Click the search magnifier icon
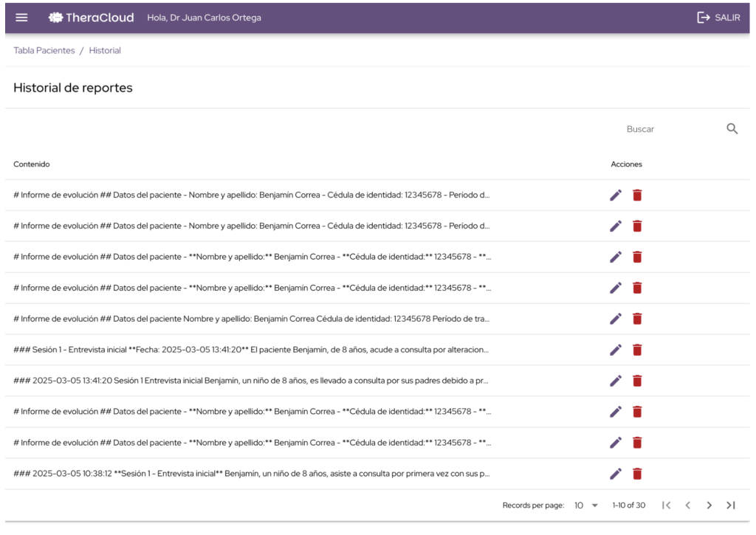 click(x=732, y=128)
